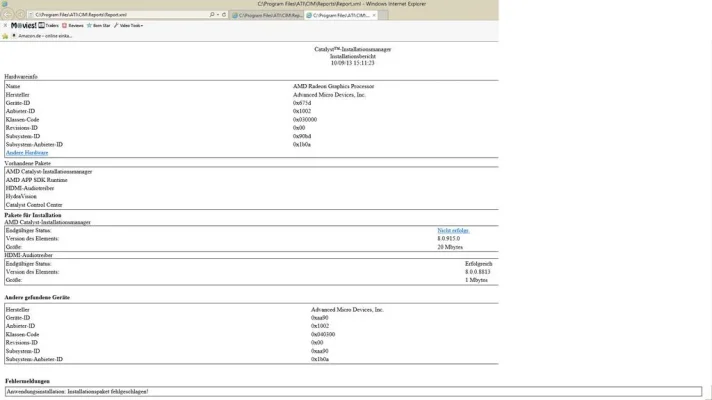The image size is (712, 400).
Task: Select the 'AMD Radeon Graphics Processor' name value
Action: (333, 86)
